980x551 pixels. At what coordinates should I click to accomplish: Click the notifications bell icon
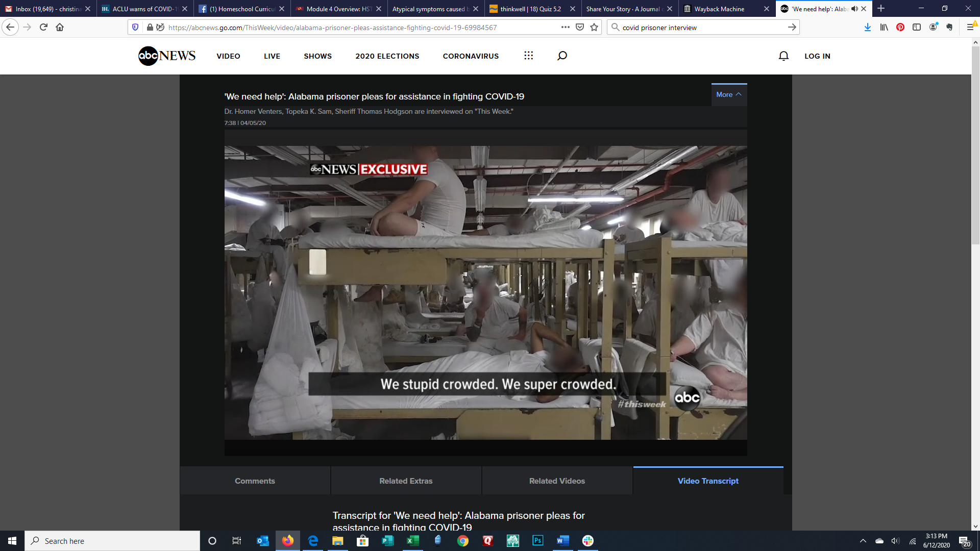[x=783, y=56]
